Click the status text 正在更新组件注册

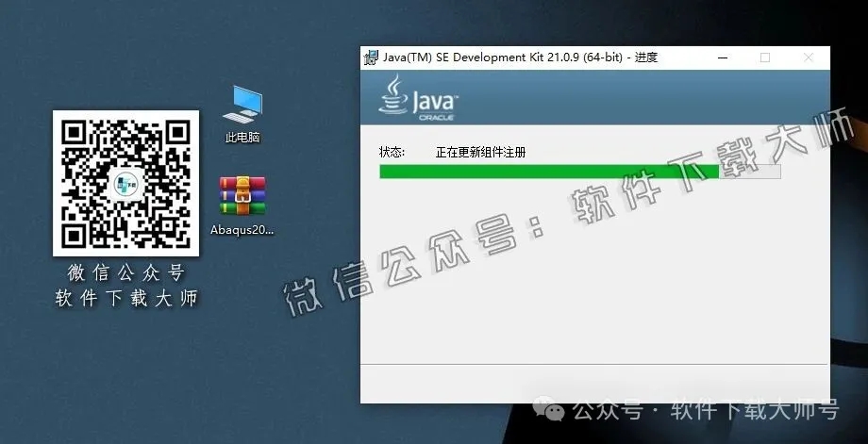click(x=480, y=152)
